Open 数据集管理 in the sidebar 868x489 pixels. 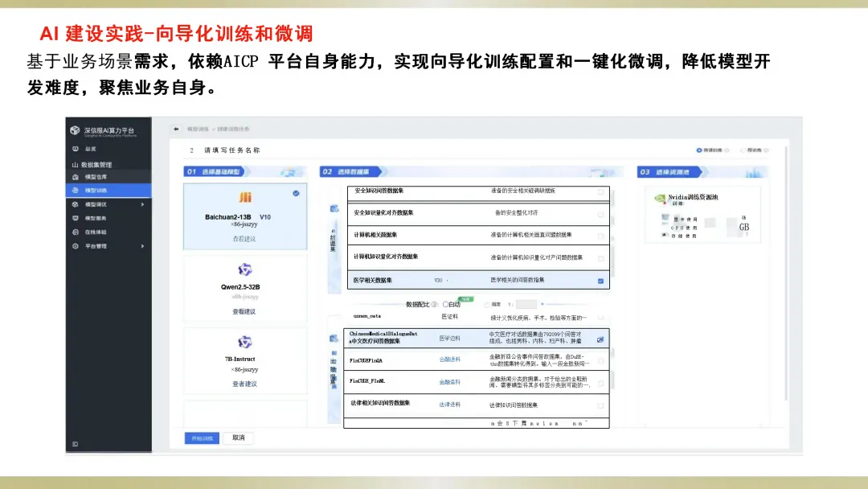click(96, 165)
